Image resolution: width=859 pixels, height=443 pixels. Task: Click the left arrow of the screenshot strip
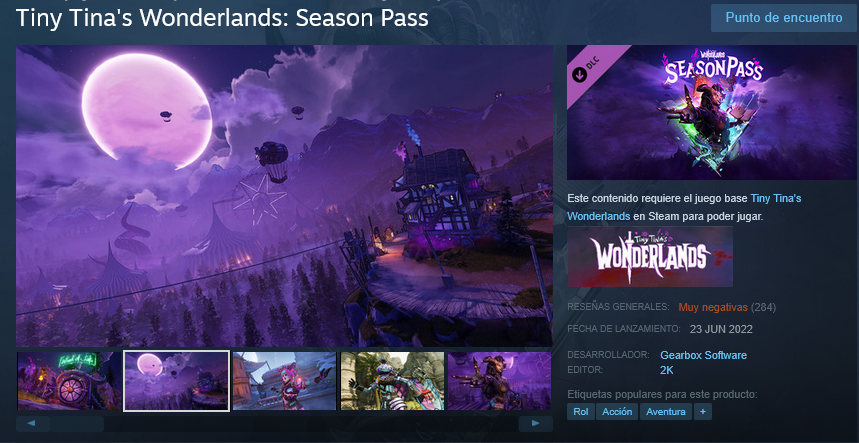[32, 424]
